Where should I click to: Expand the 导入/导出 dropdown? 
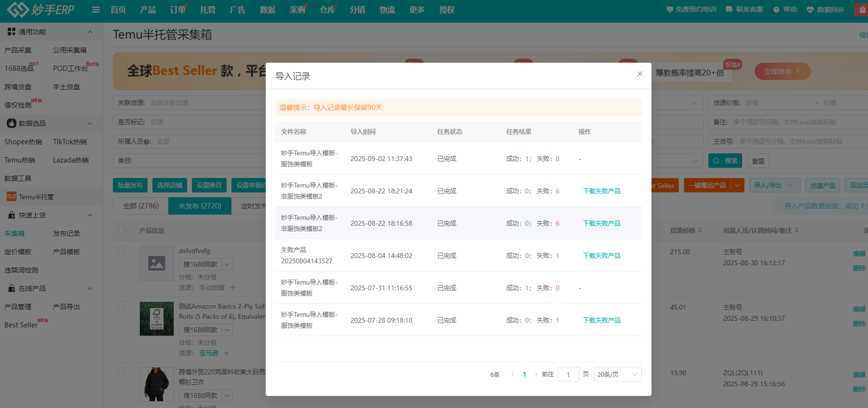[774, 185]
